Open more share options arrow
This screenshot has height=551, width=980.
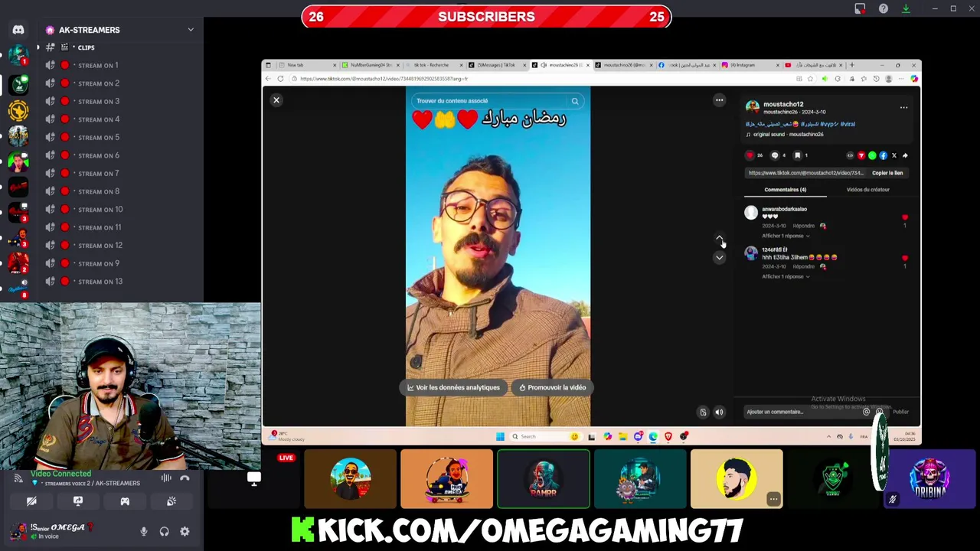(x=905, y=155)
